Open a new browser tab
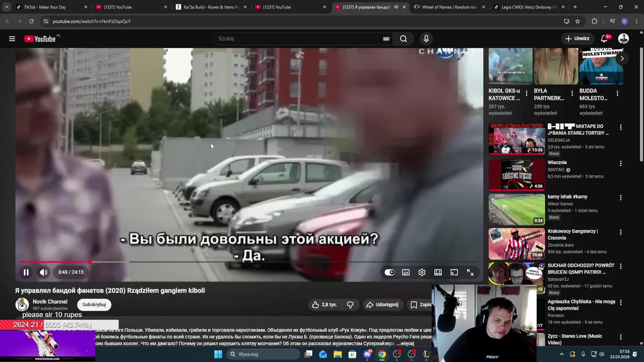This screenshot has width=644, height=362. [x=575, y=7]
